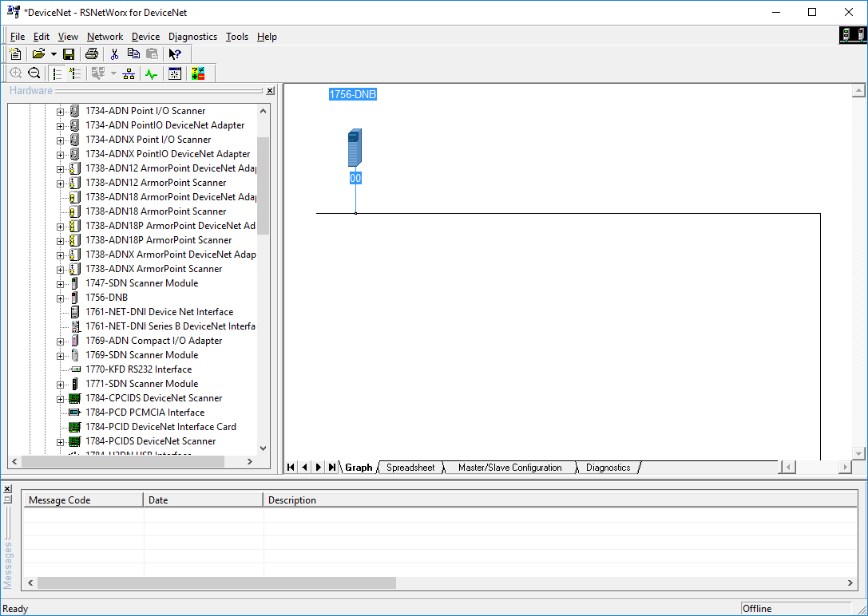Image resolution: width=868 pixels, height=616 pixels.
Task: Switch to the Diagnostics tab
Action: [x=608, y=468]
